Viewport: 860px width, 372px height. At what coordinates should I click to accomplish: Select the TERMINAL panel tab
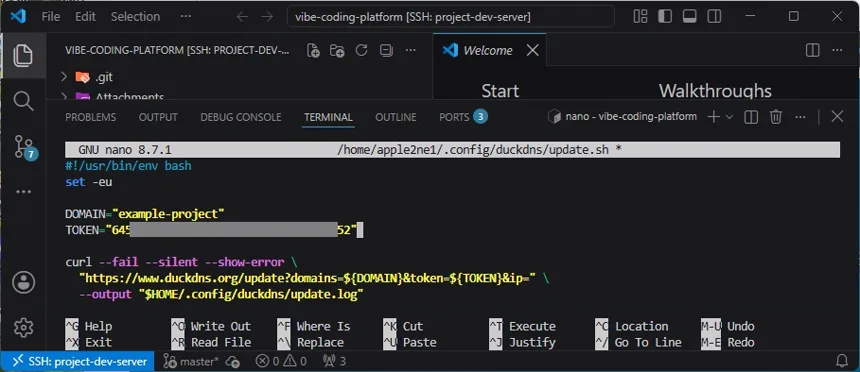[329, 117]
